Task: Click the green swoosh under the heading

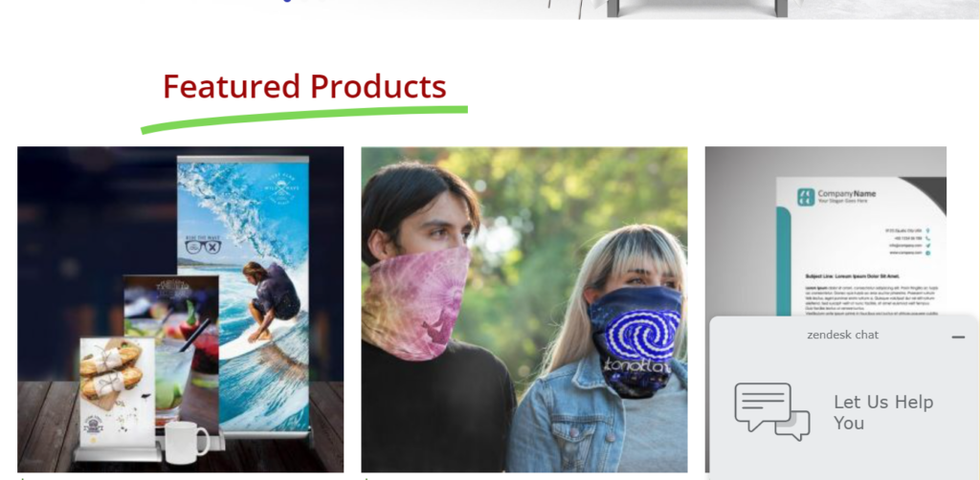Action: (x=304, y=119)
